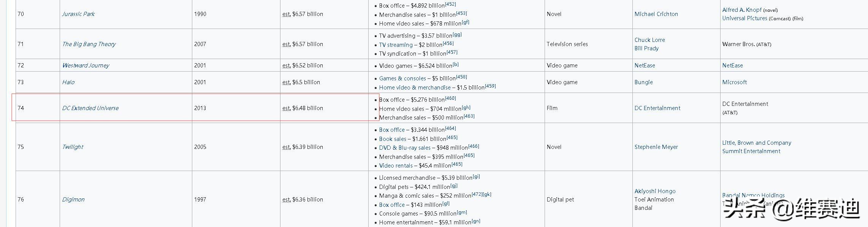Open the Digimon franchise link
Viewport: 868px width, 227px height.
coord(73,200)
